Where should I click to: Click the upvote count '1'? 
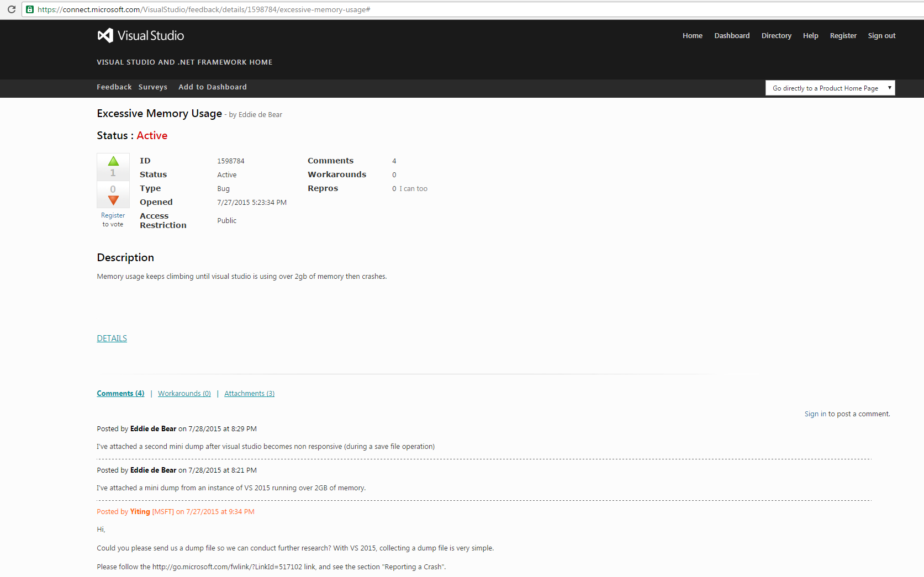point(113,173)
